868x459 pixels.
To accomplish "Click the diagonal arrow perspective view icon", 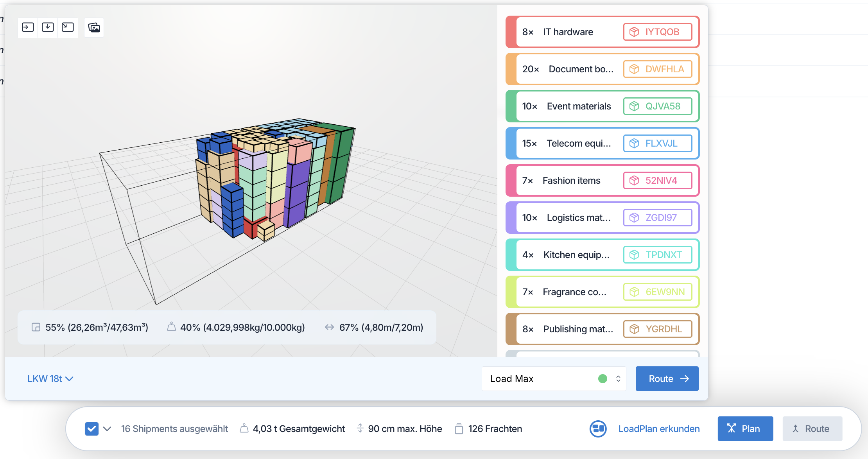I will pyautogui.click(x=68, y=27).
